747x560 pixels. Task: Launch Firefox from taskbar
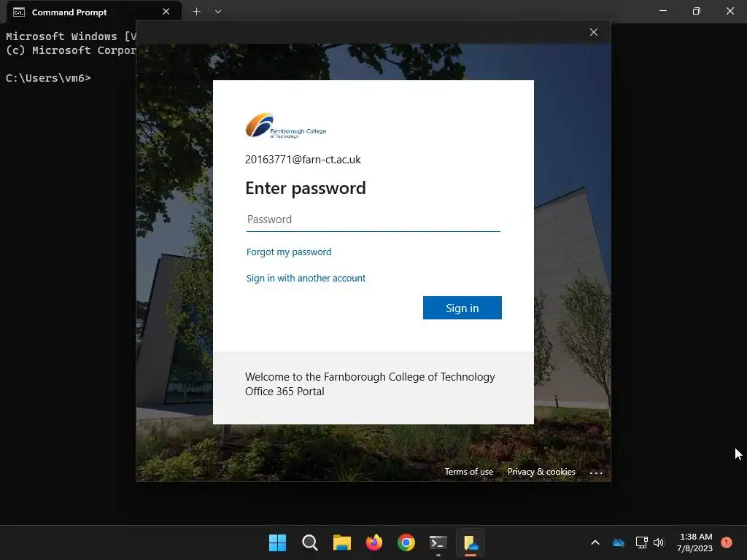pos(374,542)
